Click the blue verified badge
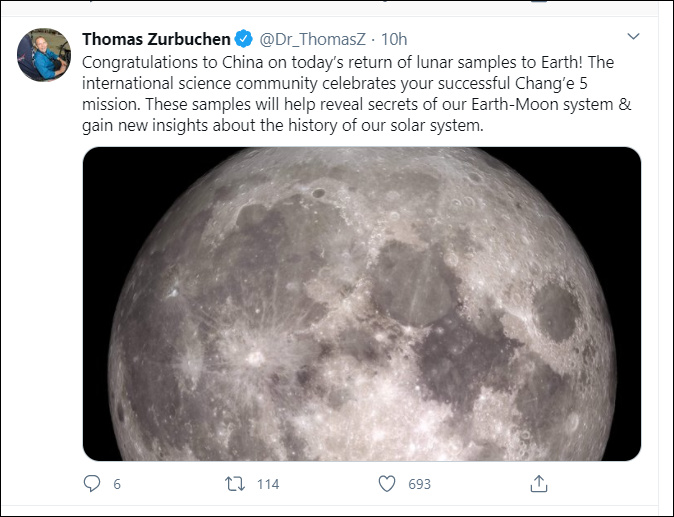 pos(243,40)
